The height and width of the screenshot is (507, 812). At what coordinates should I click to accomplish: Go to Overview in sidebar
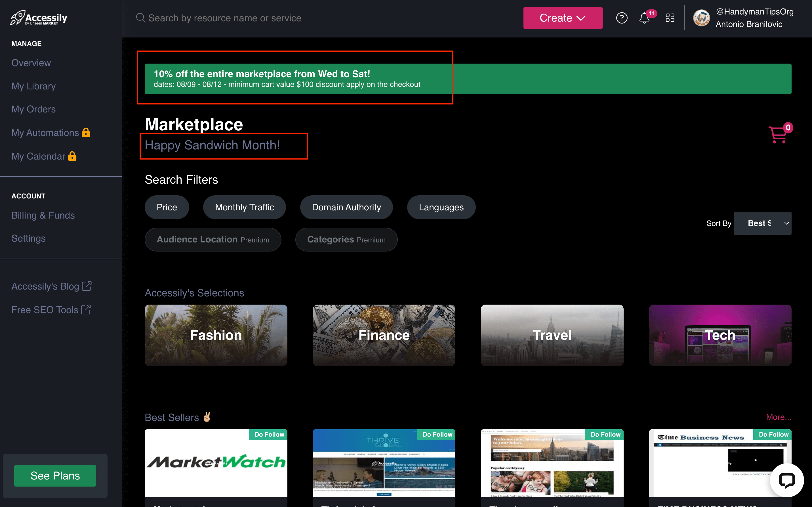[x=31, y=63]
